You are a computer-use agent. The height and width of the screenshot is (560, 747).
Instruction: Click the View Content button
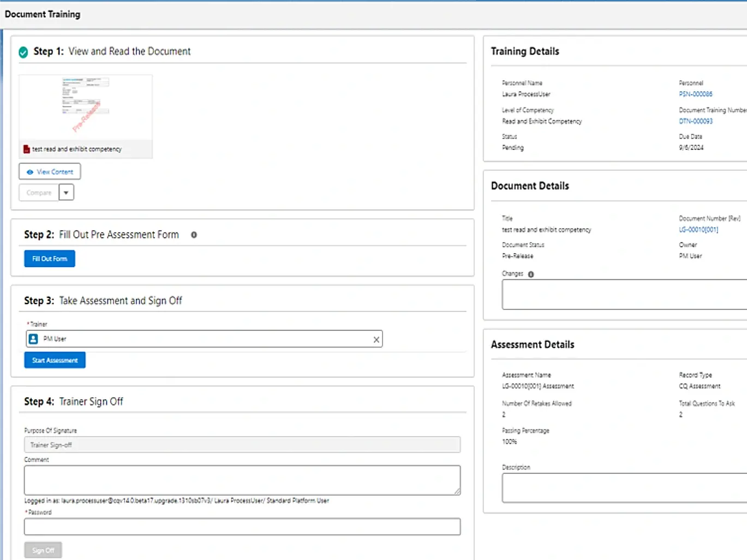point(50,171)
